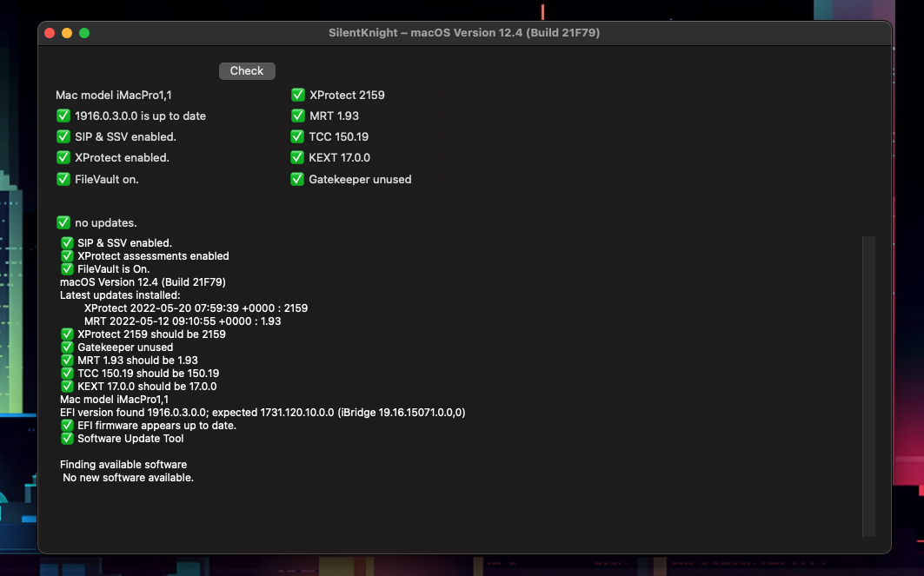Click checkmark by FileVault is On. log line

[67, 268]
